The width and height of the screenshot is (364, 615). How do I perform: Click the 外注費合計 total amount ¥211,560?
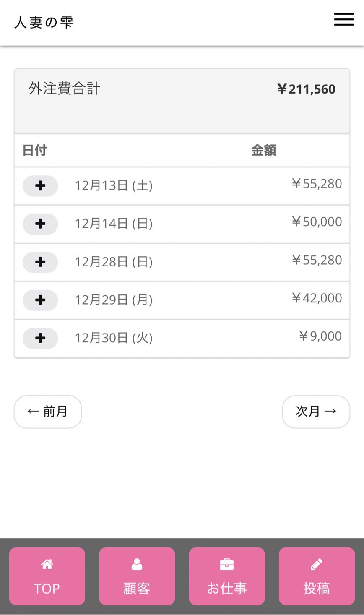(x=306, y=89)
